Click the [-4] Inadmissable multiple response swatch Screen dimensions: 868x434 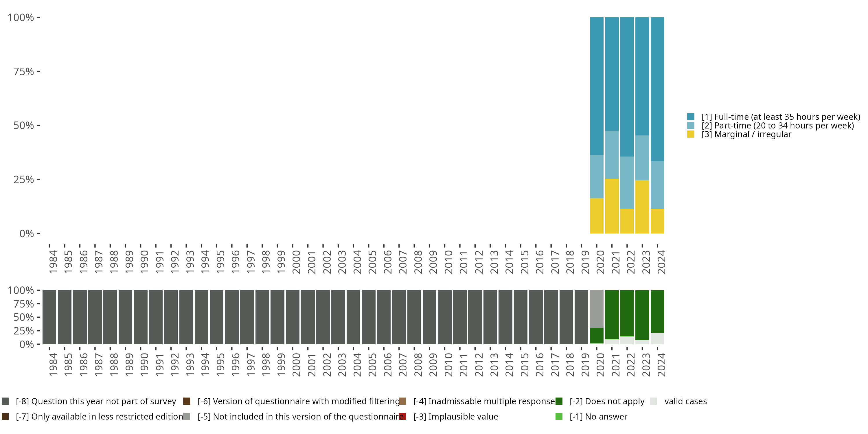(x=402, y=401)
